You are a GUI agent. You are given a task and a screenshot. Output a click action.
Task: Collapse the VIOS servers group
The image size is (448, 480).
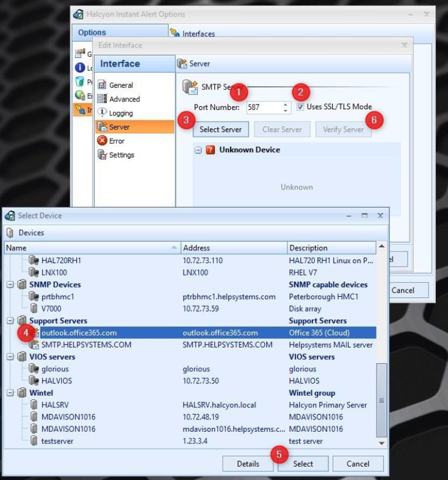tap(10, 357)
